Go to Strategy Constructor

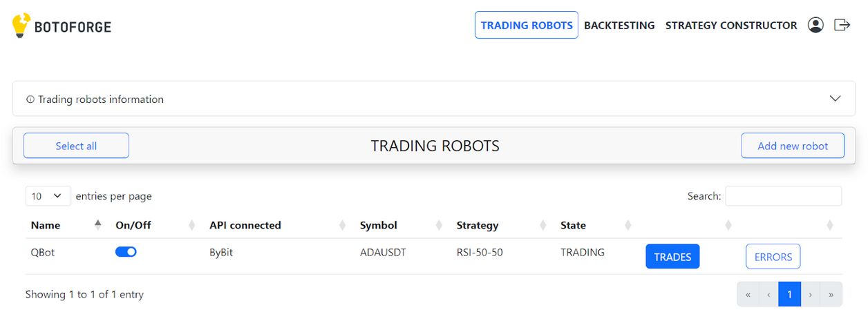[x=730, y=25]
